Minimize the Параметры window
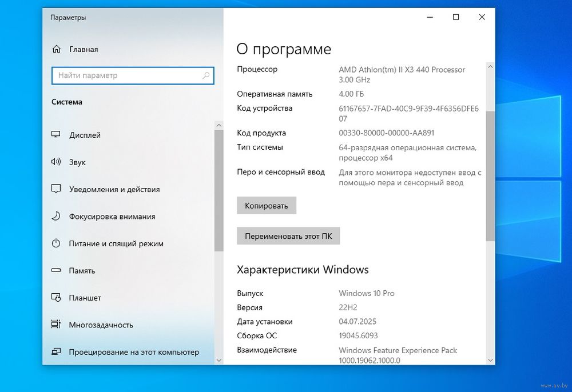The height and width of the screenshot is (392, 572). point(430,17)
